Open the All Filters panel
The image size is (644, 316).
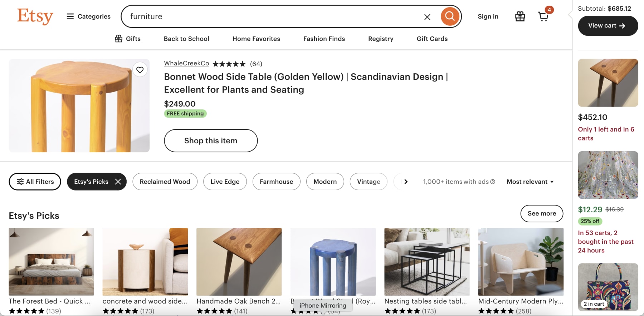tap(35, 182)
